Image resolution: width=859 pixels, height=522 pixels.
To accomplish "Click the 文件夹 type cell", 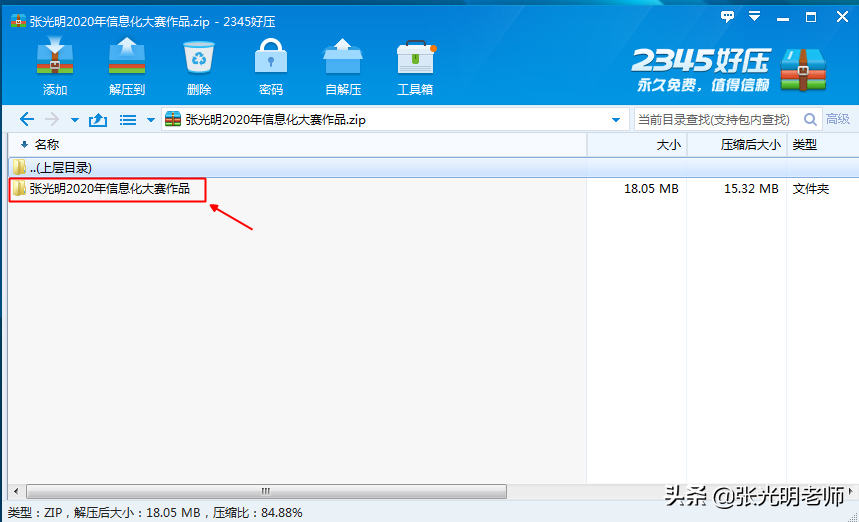I will (x=810, y=189).
